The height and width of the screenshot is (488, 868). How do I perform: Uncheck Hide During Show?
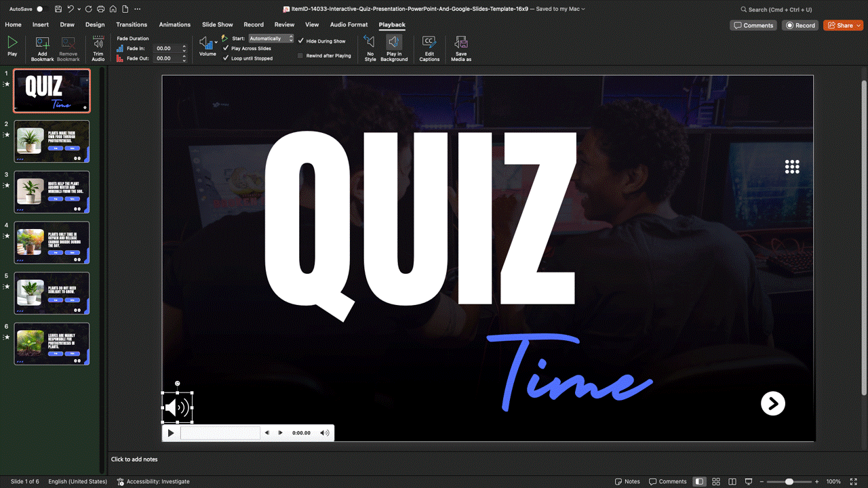click(x=301, y=41)
